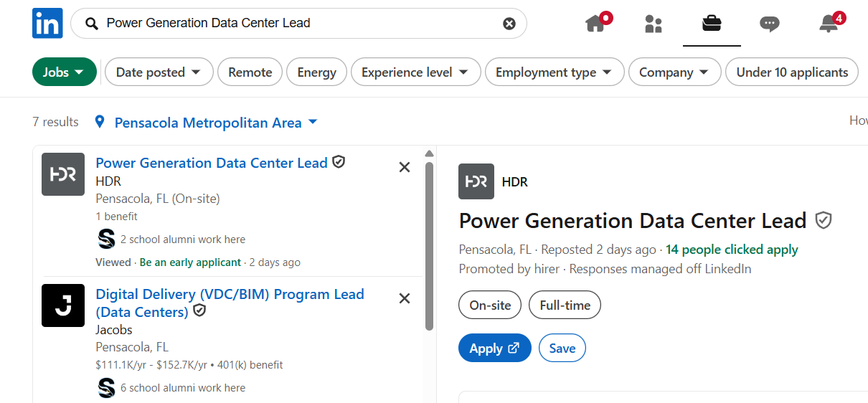Screen dimensions: 868x403
Task: Open the Notifications bell icon
Action: (829, 24)
